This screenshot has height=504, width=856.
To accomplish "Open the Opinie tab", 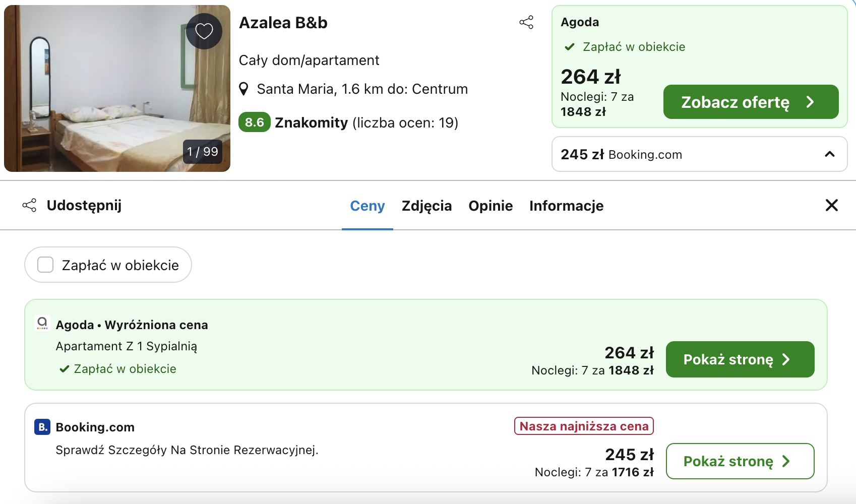I will point(491,206).
